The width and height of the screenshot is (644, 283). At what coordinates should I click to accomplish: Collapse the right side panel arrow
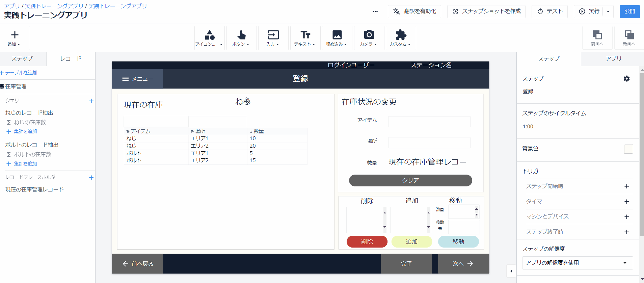(x=511, y=271)
